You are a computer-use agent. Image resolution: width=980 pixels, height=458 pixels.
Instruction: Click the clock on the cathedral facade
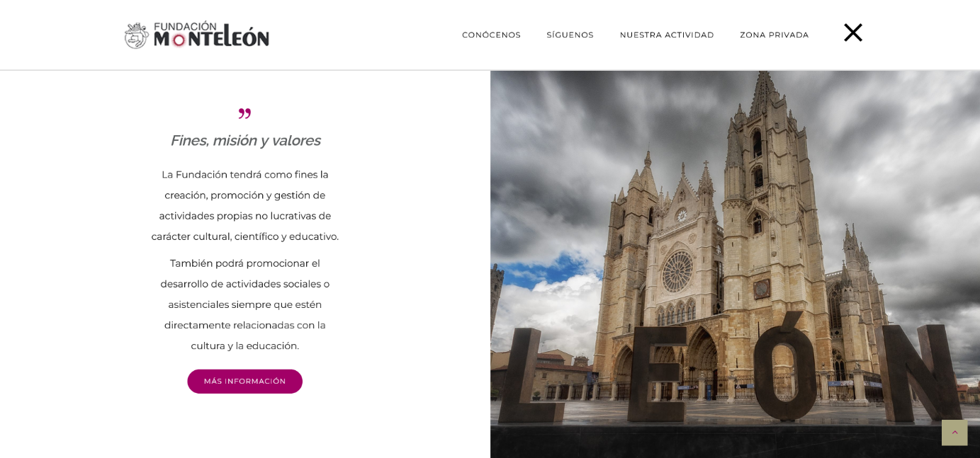point(682,216)
